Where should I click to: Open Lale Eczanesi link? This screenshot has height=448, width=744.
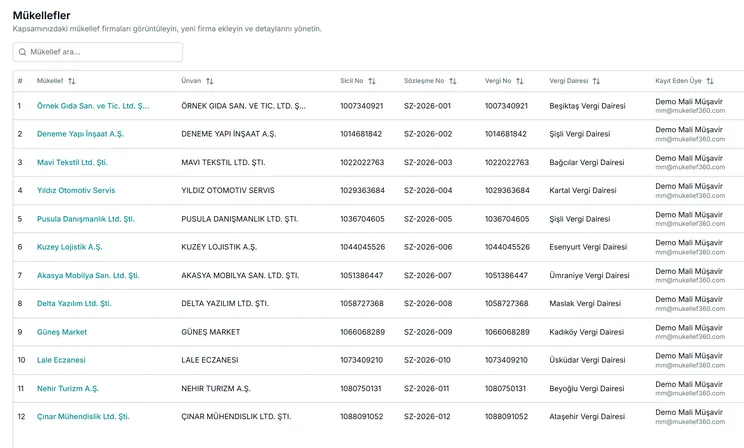[x=61, y=360]
